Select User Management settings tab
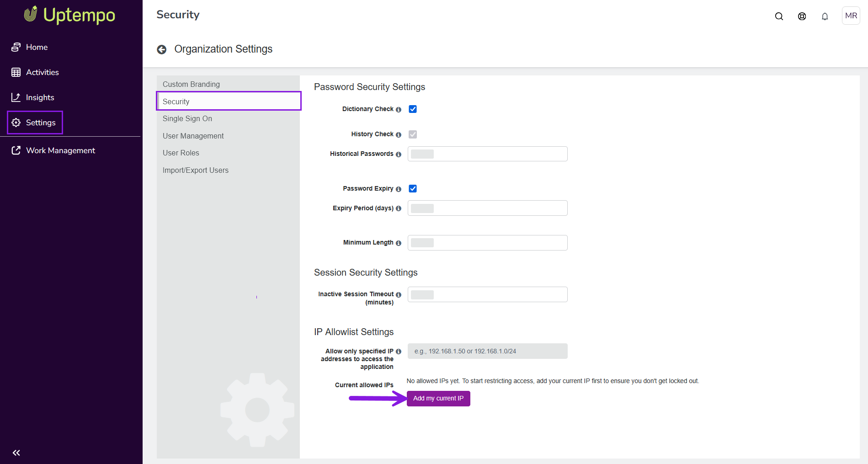This screenshot has height=464, width=868. point(228,136)
